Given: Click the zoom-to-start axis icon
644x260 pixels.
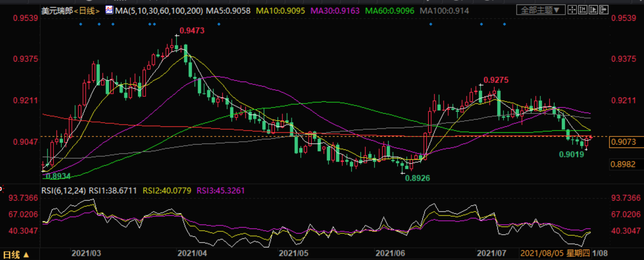Looking at the screenshot, I should point(583,10).
